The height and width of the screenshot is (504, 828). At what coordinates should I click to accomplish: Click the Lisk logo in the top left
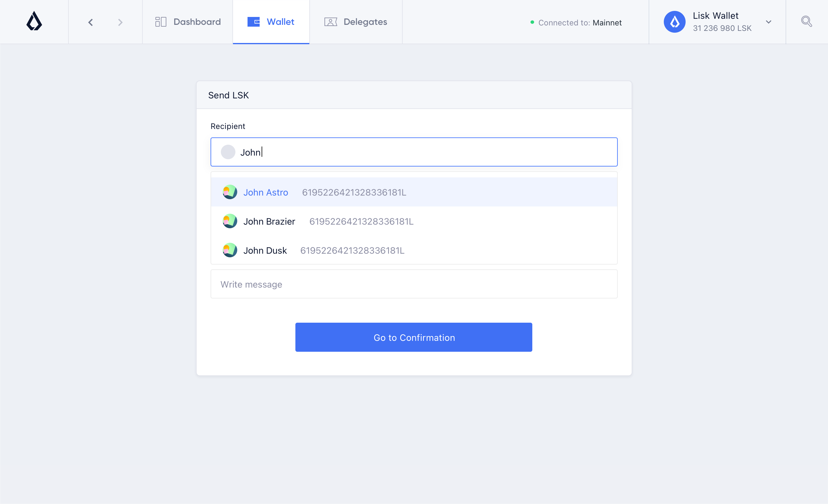[34, 21]
